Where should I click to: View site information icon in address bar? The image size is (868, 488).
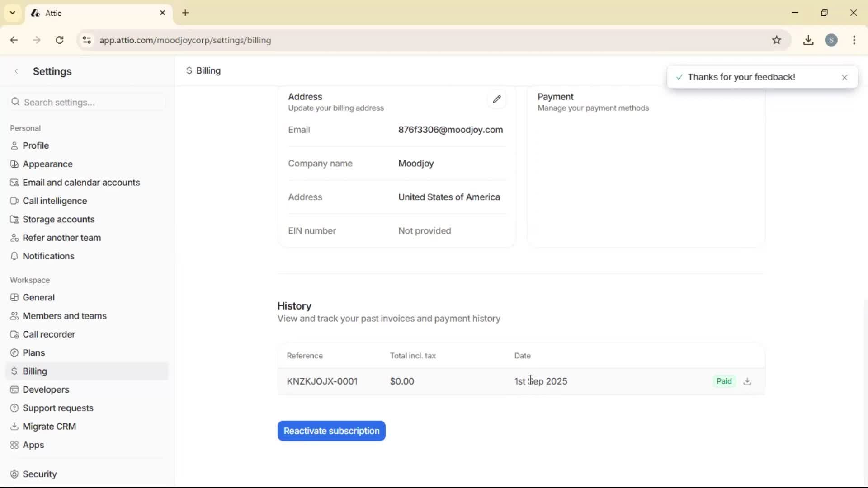(87, 40)
